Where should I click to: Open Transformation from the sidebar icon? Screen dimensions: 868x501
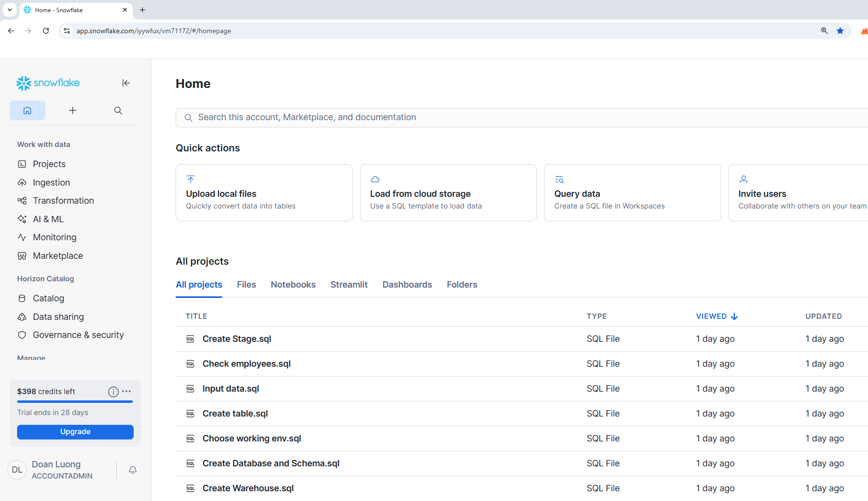(22, 200)
